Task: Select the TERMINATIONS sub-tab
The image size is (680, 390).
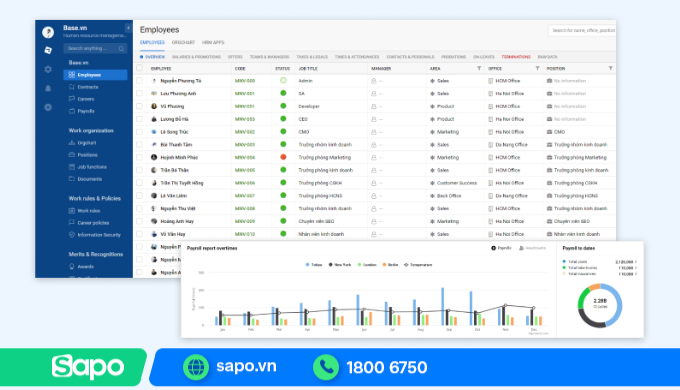Action: [x=516, y=57]
